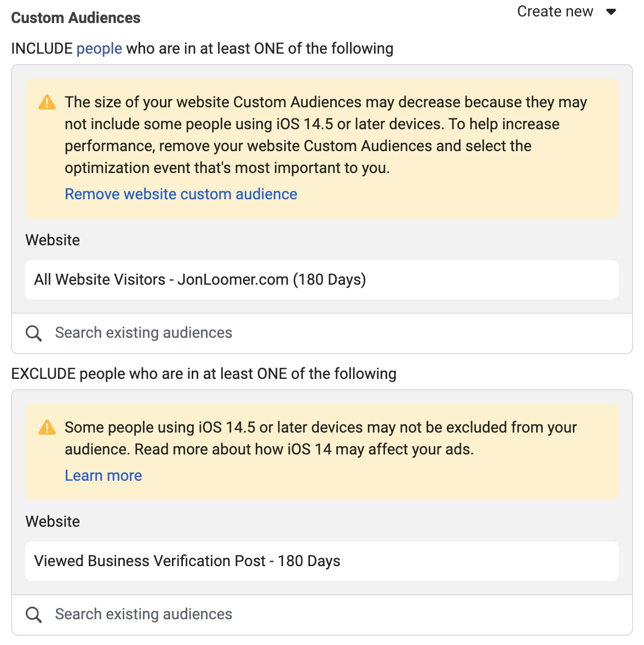
Task: Click the Custom Audiences heading
Action: point(76,18)
